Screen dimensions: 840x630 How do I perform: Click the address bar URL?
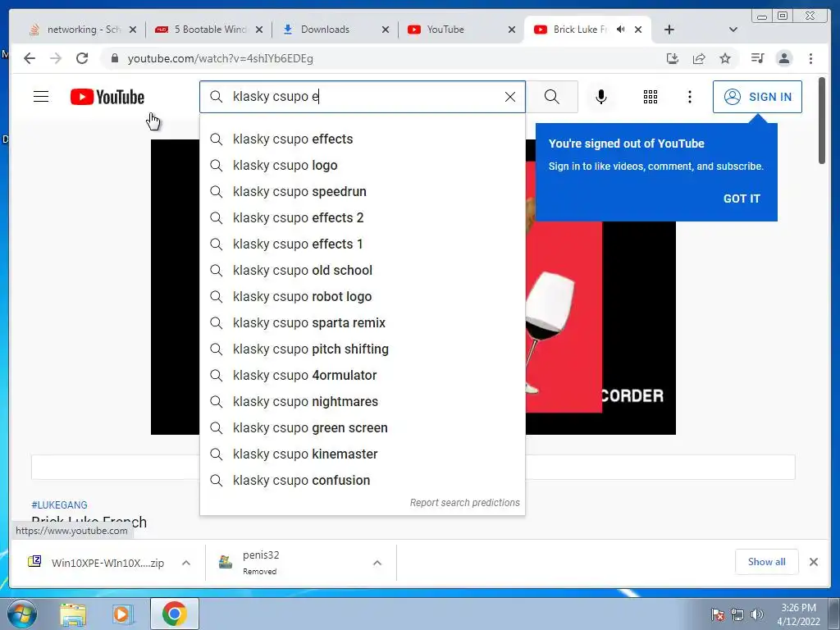coord(220,58)
